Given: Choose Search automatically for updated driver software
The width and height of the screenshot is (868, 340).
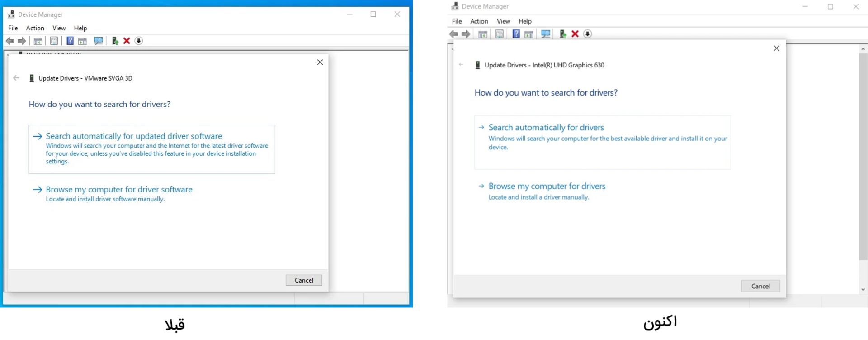Looking at the screenshot, I should coord(152,149).
